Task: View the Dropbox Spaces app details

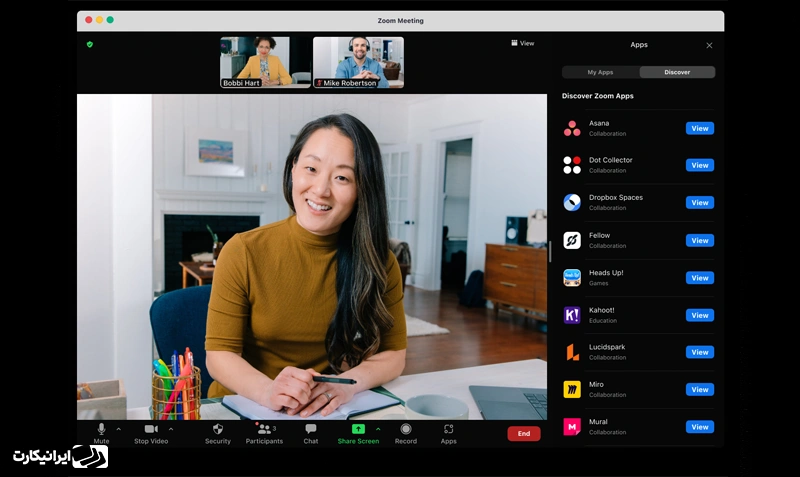Action: click(x=699, y=203)
